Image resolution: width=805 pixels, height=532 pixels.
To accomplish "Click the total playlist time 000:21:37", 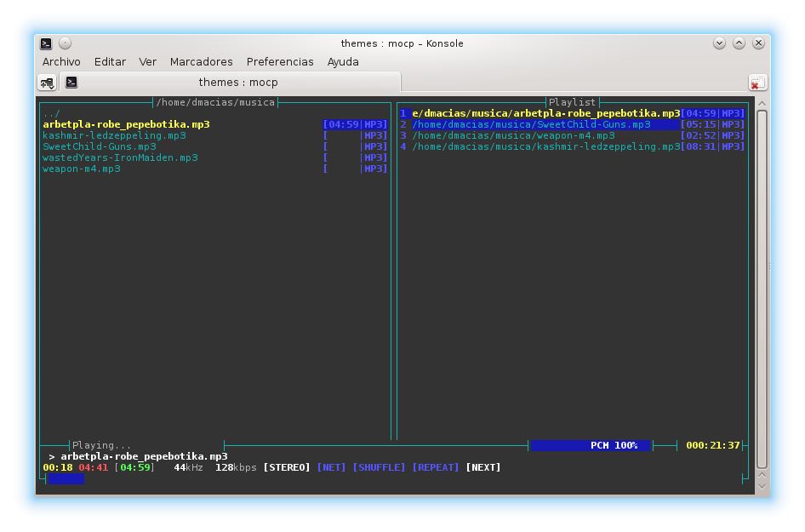I will pos(713,446).
